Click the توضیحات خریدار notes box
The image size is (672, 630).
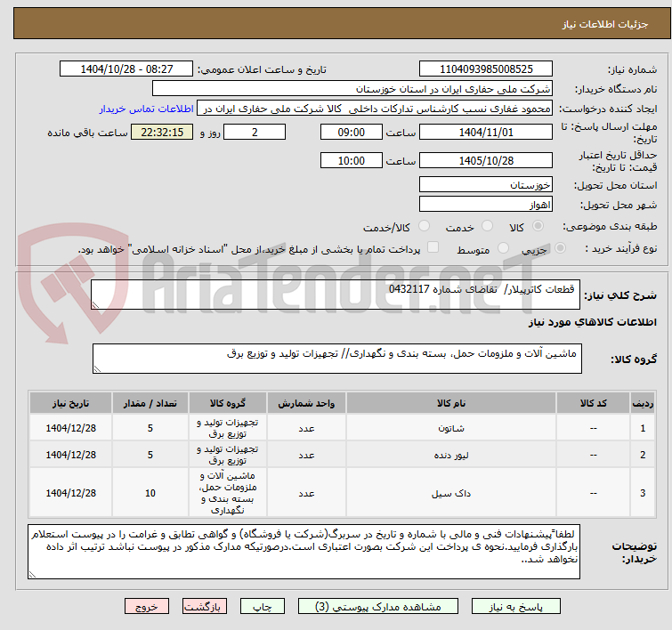click(x=304, y=552)
